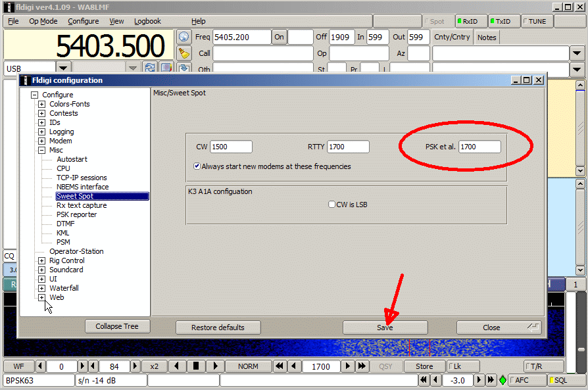588x390 pixels.
Task: Toggle the SQL squelch button
Action: coord(566,380)
